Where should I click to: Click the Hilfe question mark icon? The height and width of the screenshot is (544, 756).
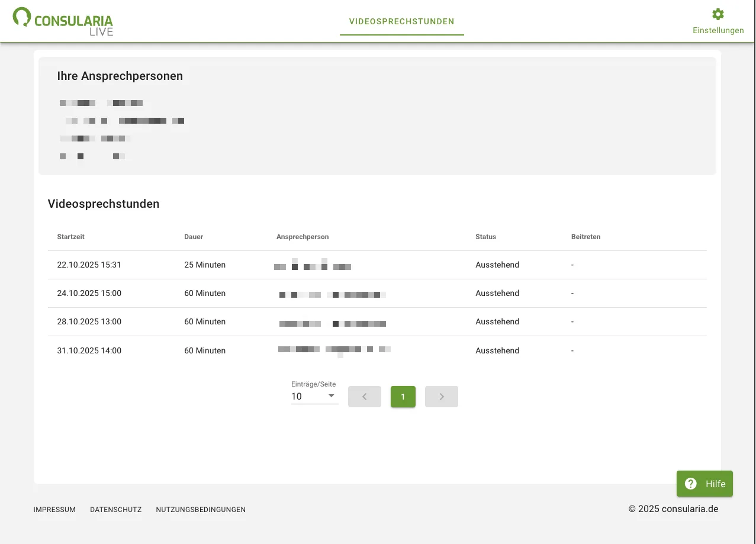click(x=690, y=484)
